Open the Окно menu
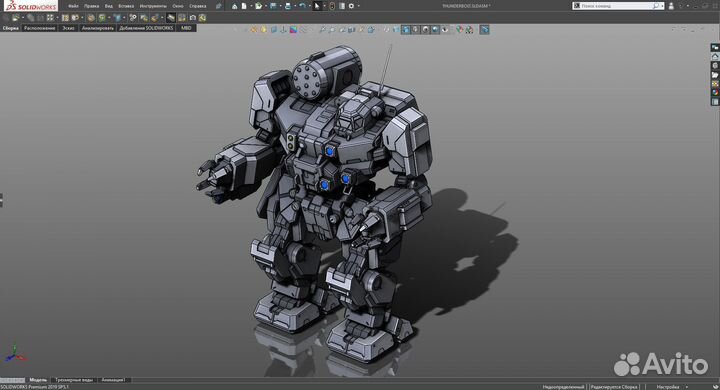Screen dimensions: 720x390 pyautogui.click(x=178, y=6)
